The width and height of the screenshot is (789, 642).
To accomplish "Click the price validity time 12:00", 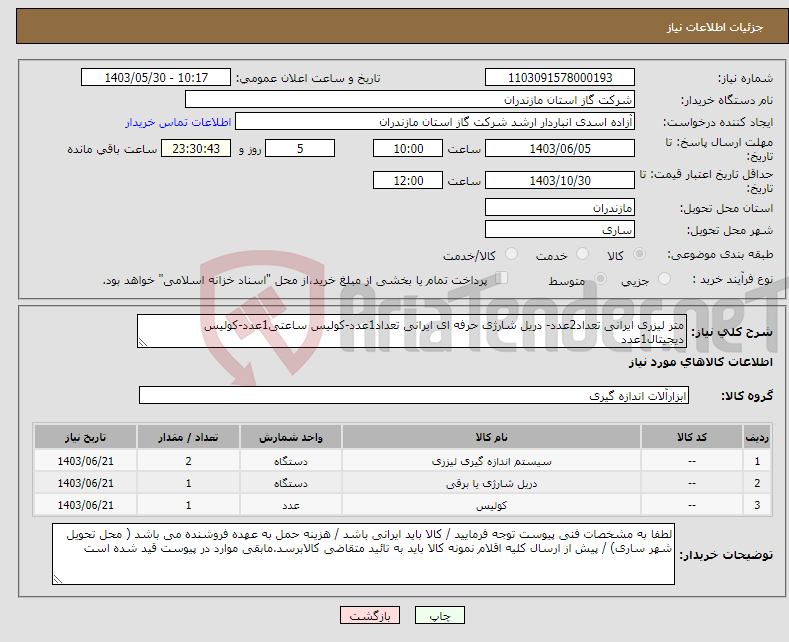I will 408,180.
